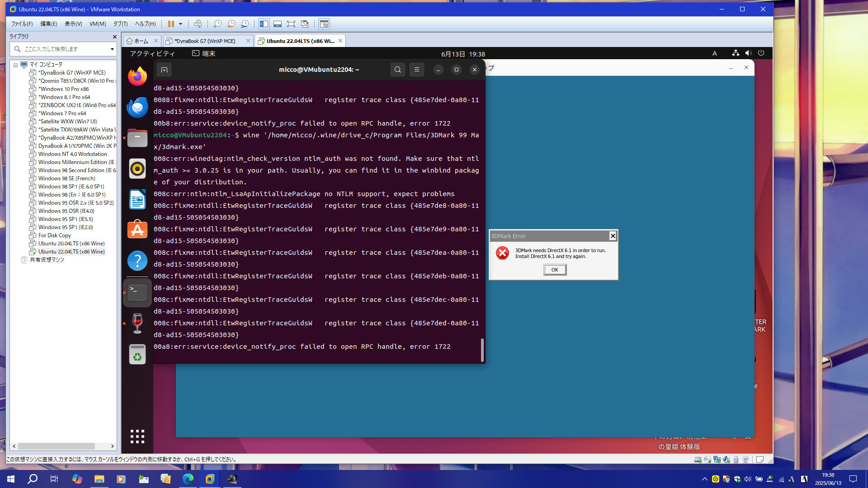Open the library search dropdown arrow

tap(112, 49)
